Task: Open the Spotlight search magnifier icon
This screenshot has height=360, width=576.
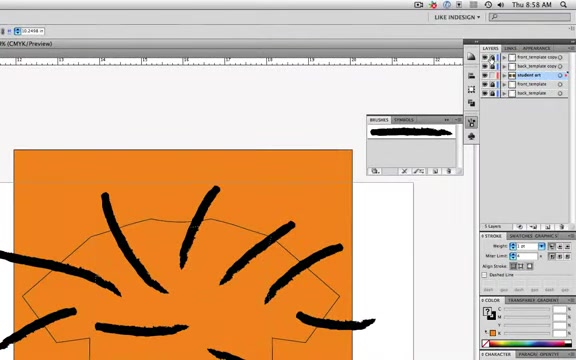Action: coord(564,5)
